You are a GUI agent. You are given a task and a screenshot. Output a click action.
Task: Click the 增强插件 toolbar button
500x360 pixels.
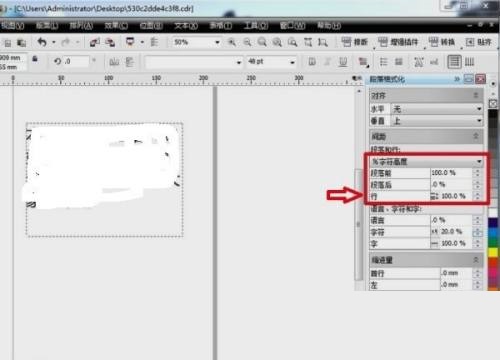tap(398, 42)
